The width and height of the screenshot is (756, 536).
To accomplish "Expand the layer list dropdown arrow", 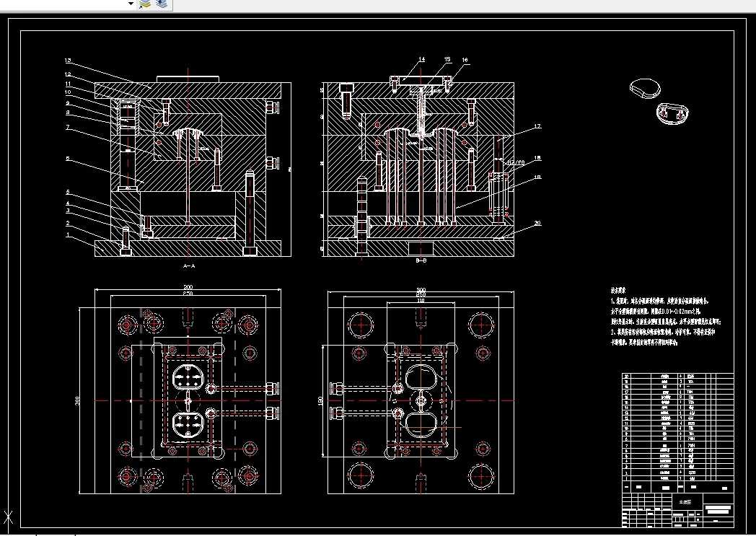I will 131,4.
